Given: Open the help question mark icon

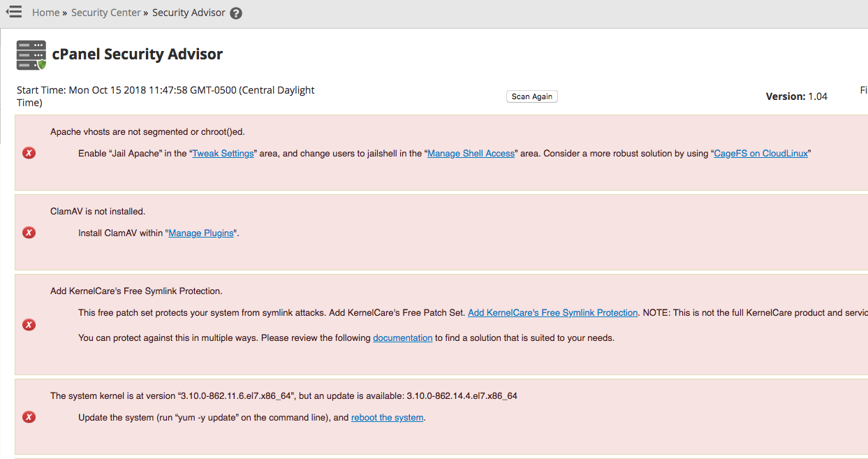Looking at the screenshot, I should (x=236, y=13).
